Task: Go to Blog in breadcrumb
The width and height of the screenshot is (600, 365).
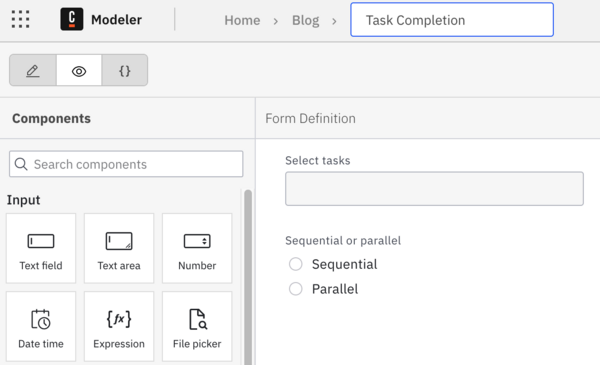Action: [305, 20]
